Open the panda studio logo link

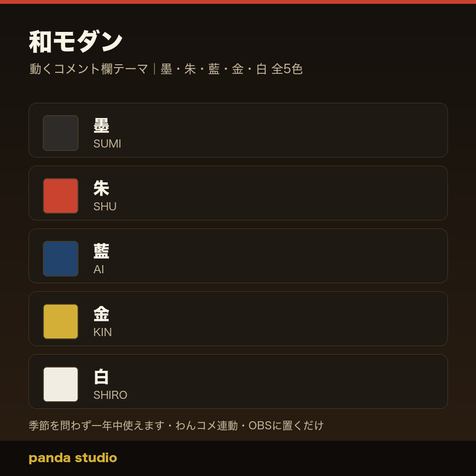tap(73, 458)
